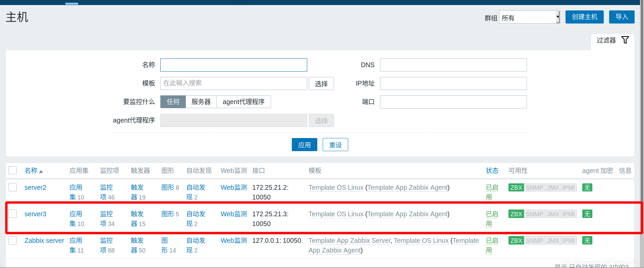Focus the 名称 input field

tap(234, 65)
